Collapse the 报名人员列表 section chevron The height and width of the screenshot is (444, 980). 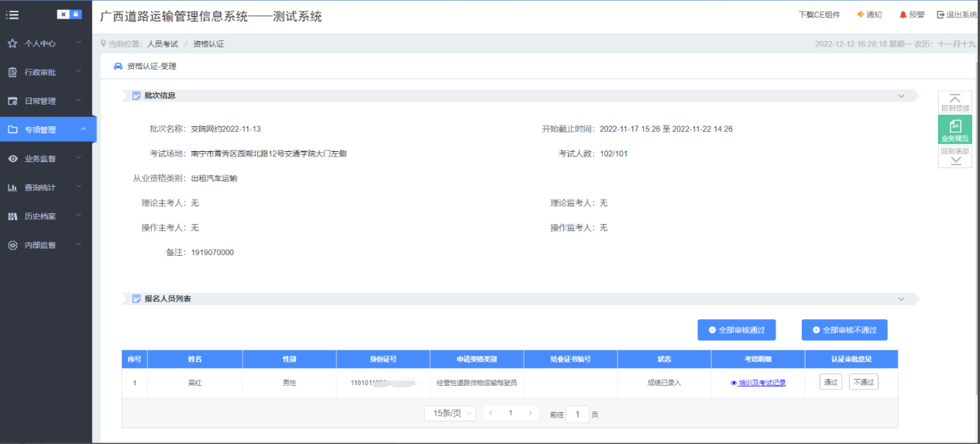pyautogui.click(x=901, y=298)
